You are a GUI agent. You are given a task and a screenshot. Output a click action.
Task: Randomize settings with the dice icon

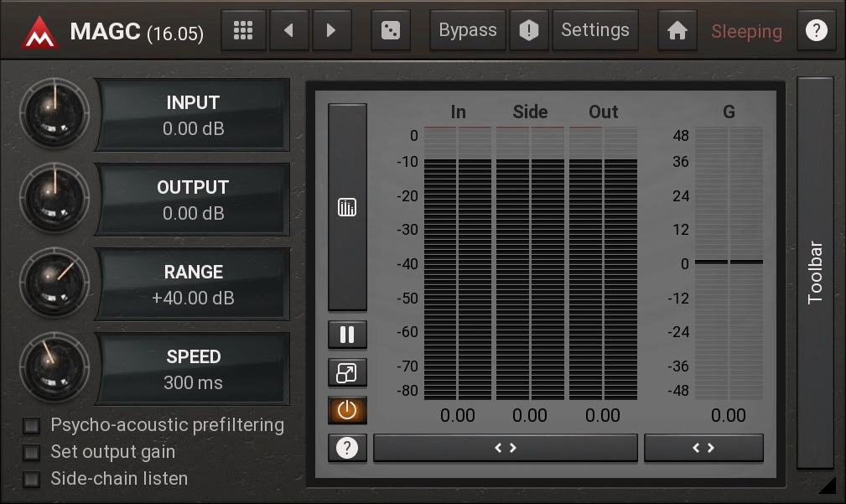tap(391, 30)
